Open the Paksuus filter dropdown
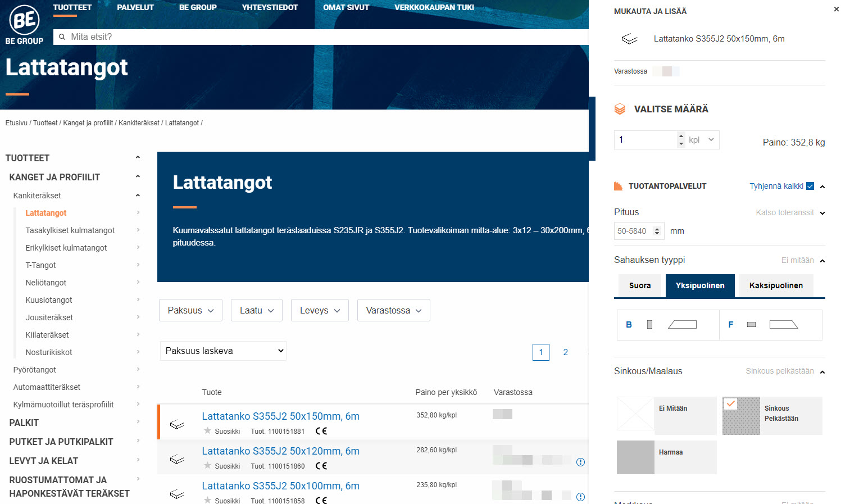Viewport: 850px width, 504px height. coord(190,310)
